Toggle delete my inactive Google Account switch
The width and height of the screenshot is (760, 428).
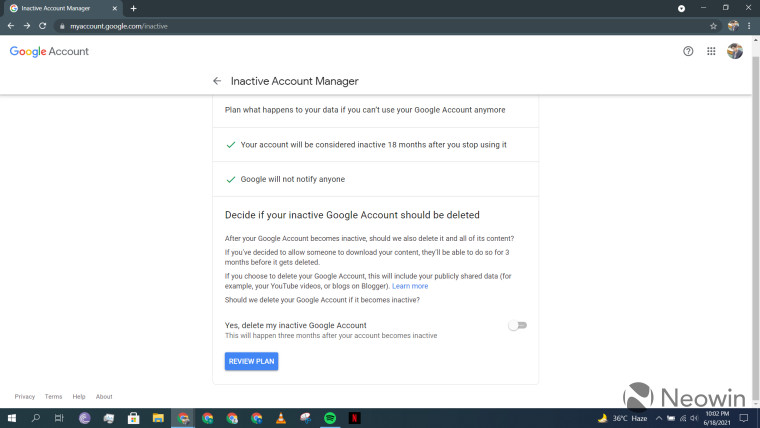(517, 325)
